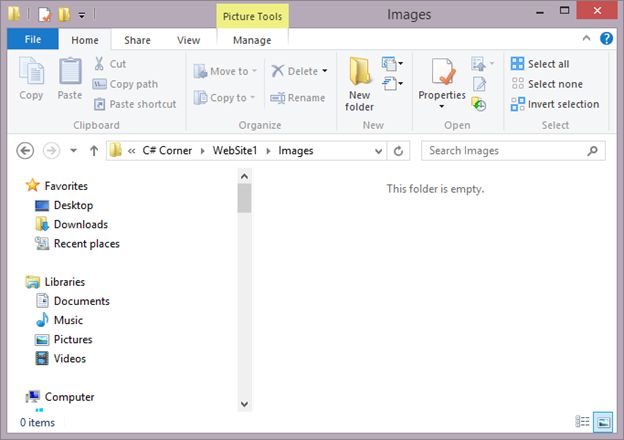Open Desktop in navigation pane
This screenshot has width=624, height=440.
tap(64, 205)
